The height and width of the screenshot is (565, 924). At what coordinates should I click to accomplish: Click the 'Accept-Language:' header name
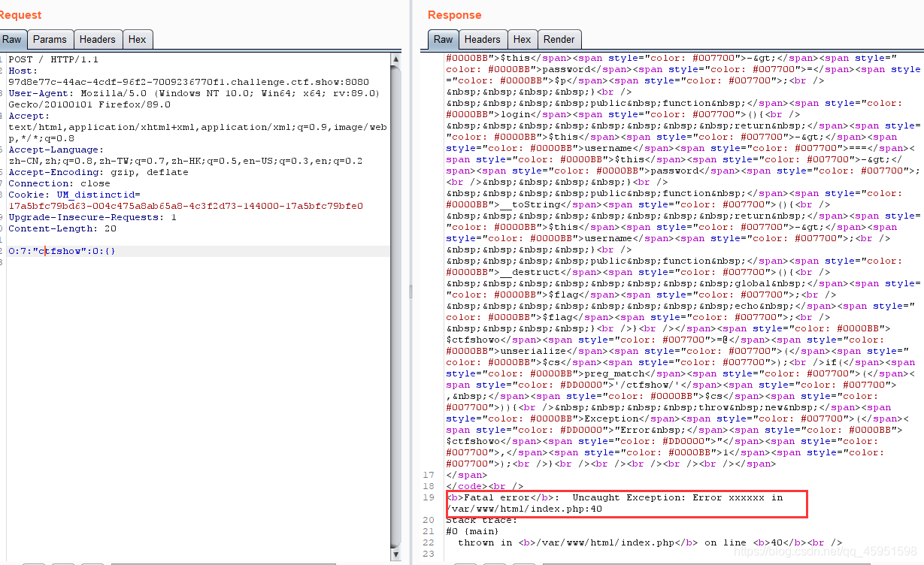point(56,150)
